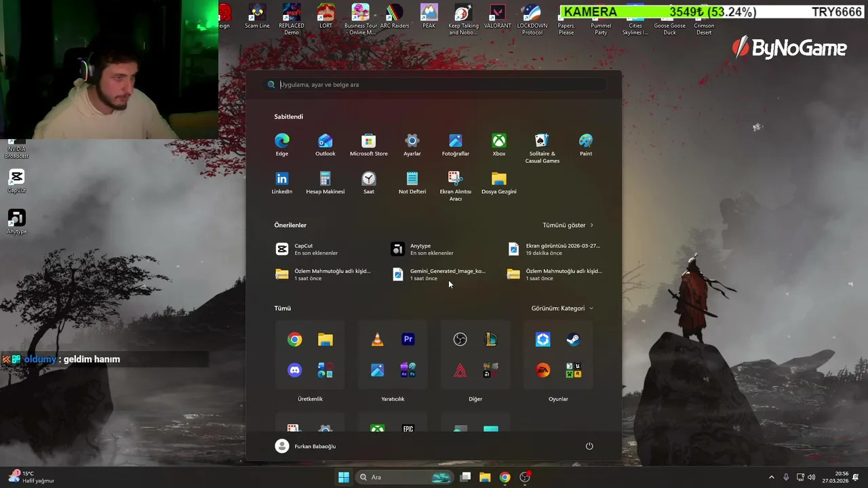Open the weather widget on the taskbar
This screenshot has height=488, width=868.
tap(31, 477)
